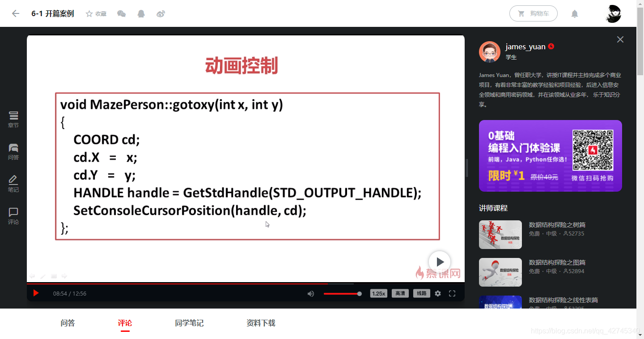644x339 pixels.
Task: Open 数据结构探险之线性表篇 course thumbnail
Action: coord(500,302)
